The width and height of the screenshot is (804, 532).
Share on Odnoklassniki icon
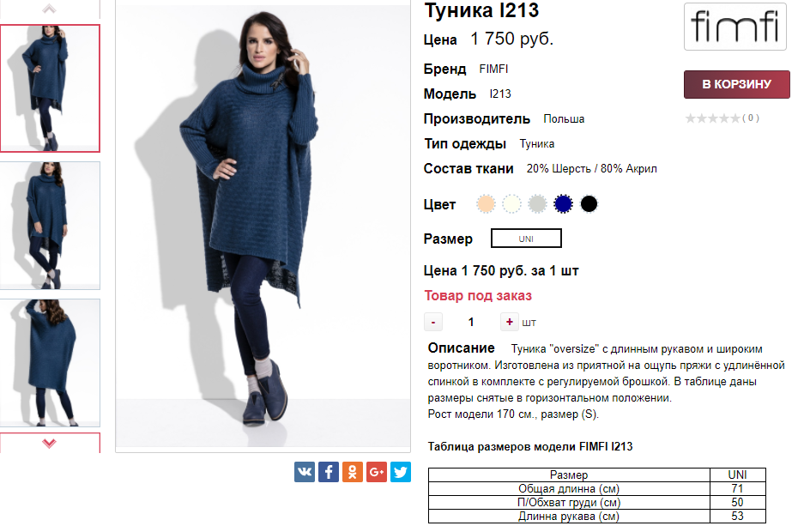[x=353, y=472]
